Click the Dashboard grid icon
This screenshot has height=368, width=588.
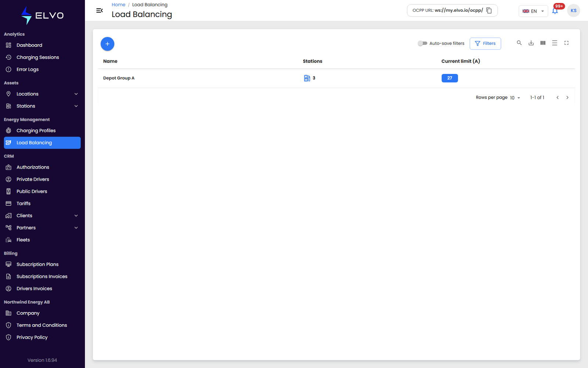point(8,45)
